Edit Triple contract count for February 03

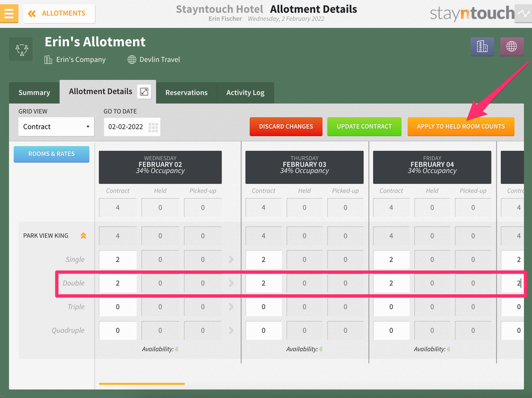click(264, 307)
